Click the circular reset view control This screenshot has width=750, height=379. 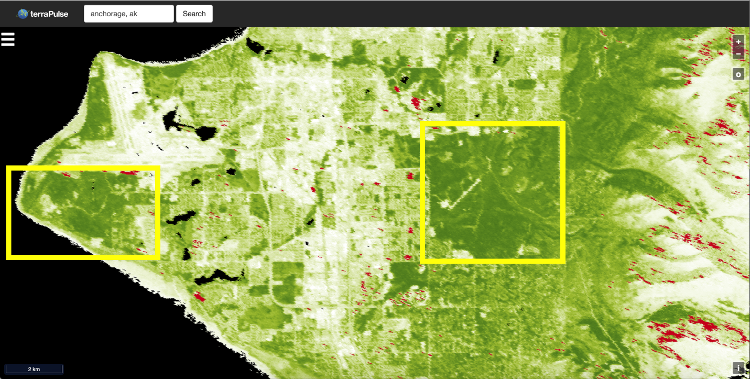click(x=739, y=75)
